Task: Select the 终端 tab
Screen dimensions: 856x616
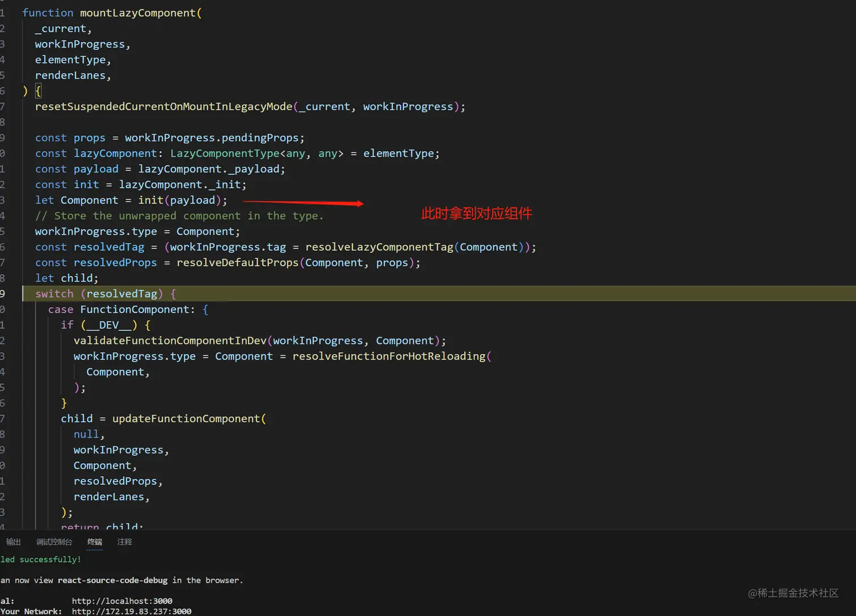Action: click(x=95, y=542)
